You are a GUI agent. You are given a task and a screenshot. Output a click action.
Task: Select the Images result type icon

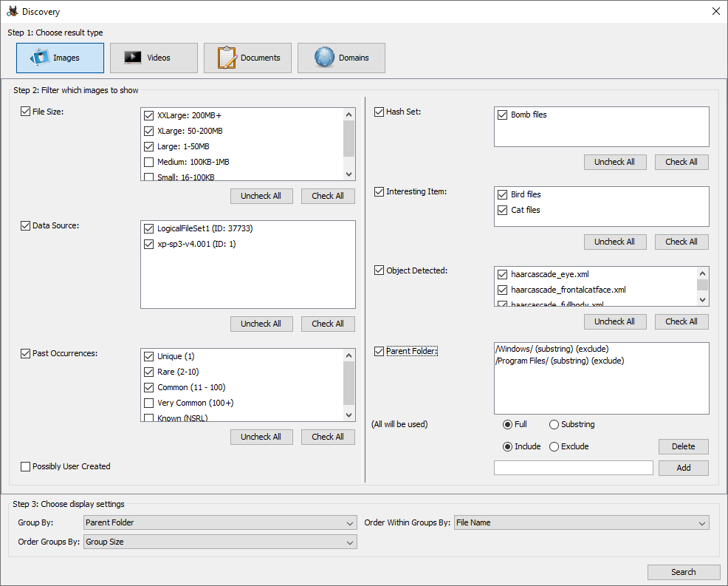[x=40, y=58]
